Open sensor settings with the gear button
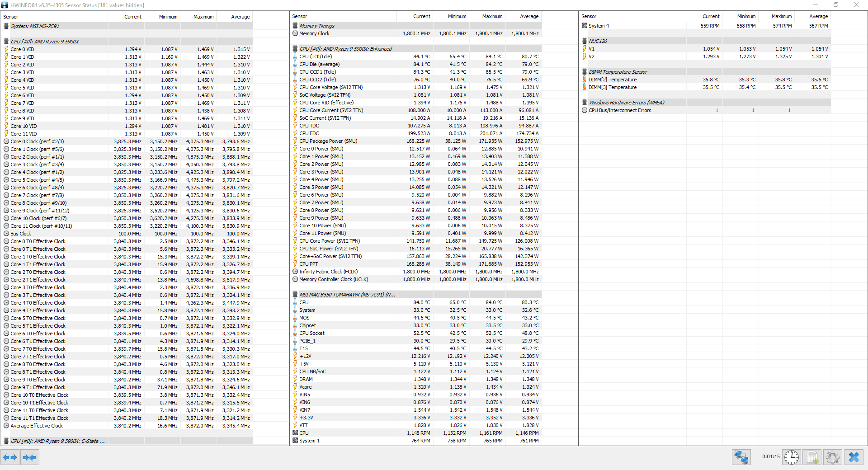The image size is (868, 470). (x=833, y=457)
